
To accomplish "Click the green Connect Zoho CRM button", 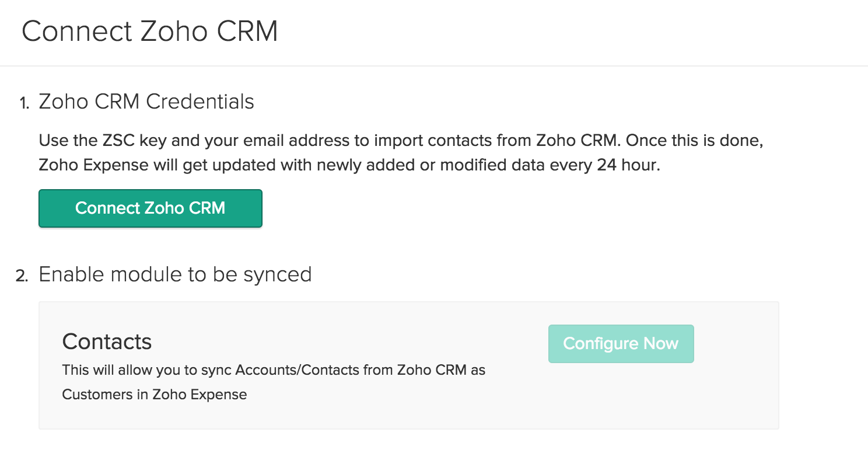I will pos(150,208).
